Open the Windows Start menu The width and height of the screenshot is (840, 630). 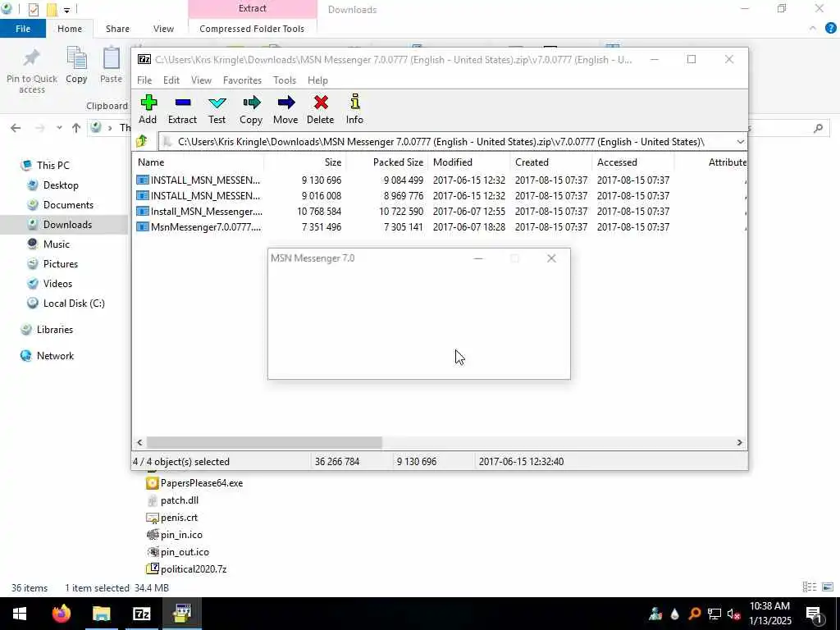(20, 614)
